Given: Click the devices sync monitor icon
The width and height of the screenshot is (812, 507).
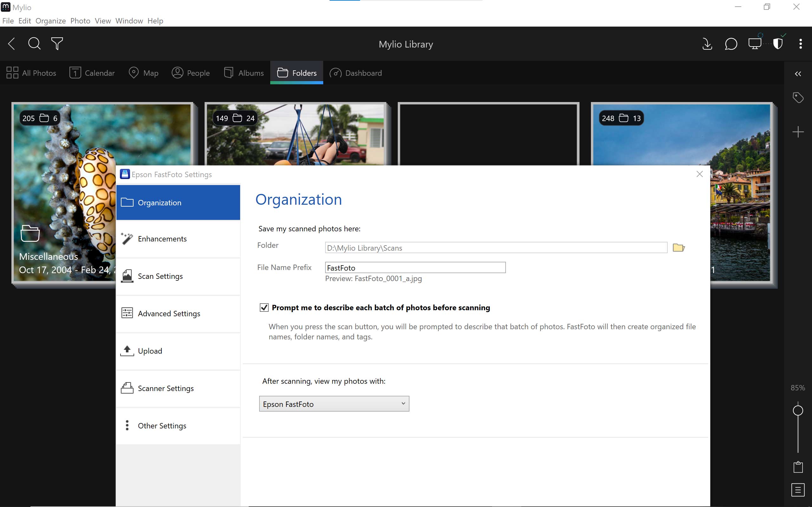Looking at the screenshot, I should click(x=755, y=44).
